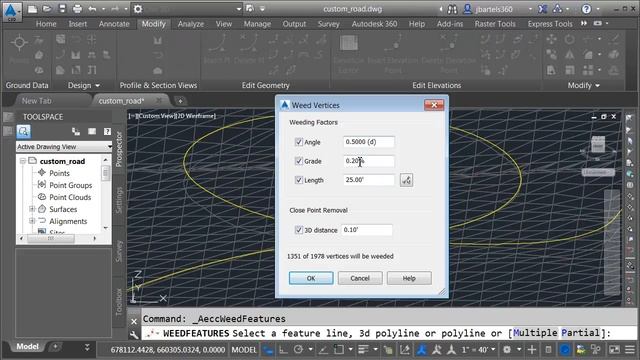Click the Help question mark icon
The image size is (640, 360).
coord(586,9)
